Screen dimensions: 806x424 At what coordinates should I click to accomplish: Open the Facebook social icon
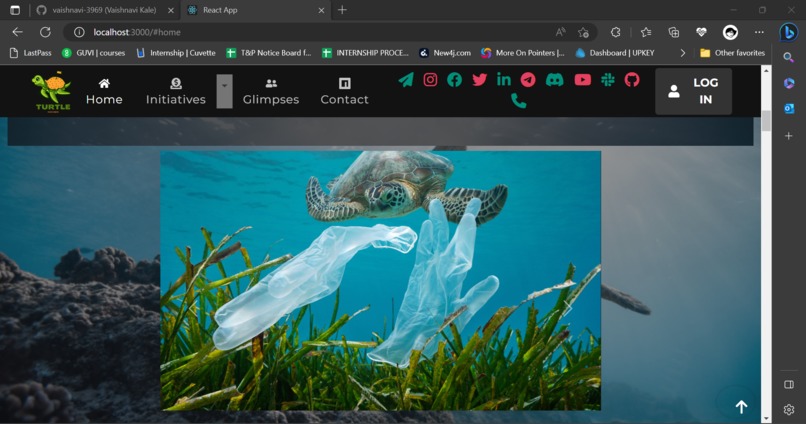pyautogui.click(x=454, y=80)
